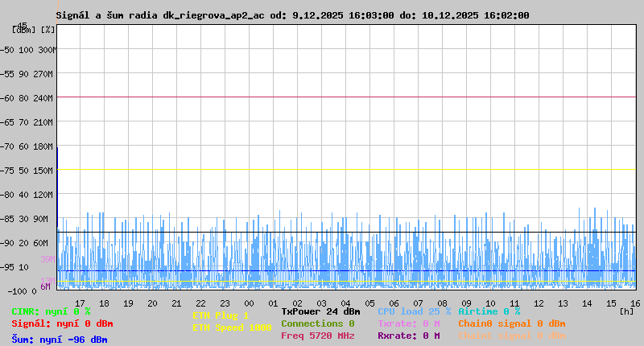The image size is (644, 346).
Task: Click the red Signál legend label
Action: point(62,323)
